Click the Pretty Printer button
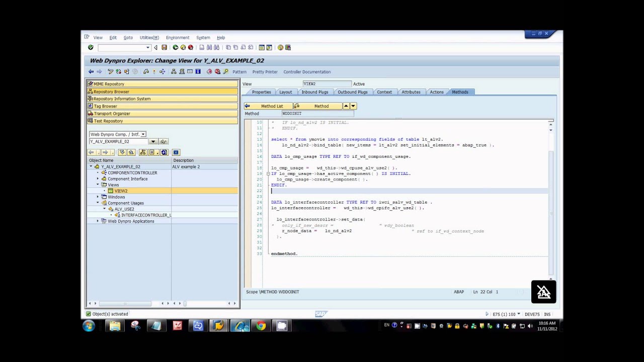 (x=265, y=72)
